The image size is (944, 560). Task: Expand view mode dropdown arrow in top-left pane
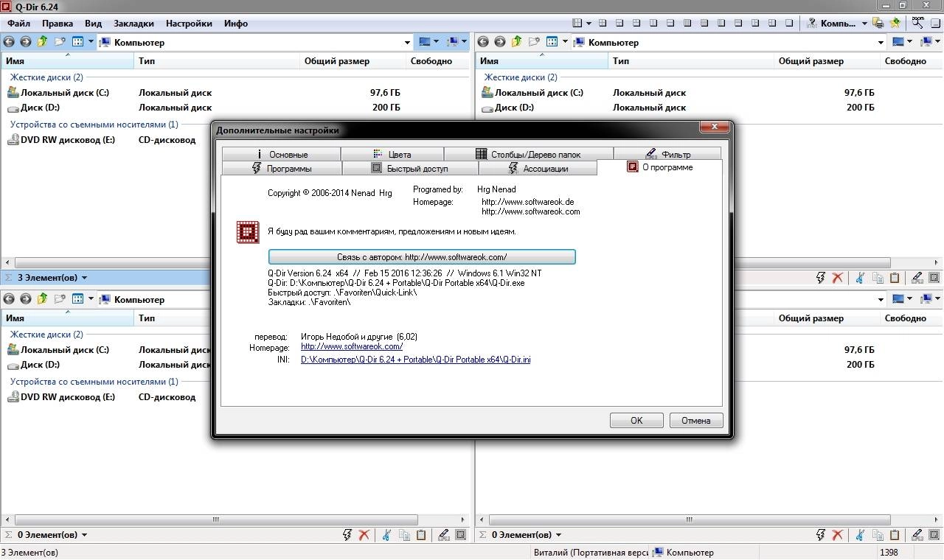coord(91,42)
